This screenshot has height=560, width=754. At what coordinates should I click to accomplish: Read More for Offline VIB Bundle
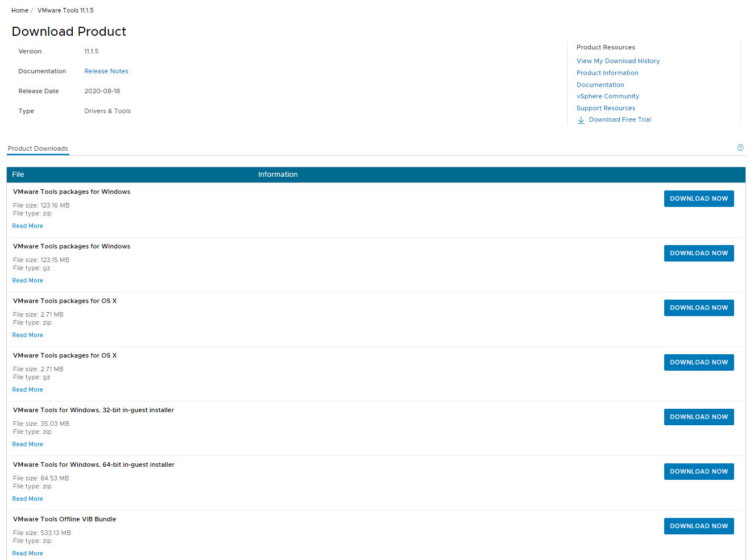click(x=28, y=553)
